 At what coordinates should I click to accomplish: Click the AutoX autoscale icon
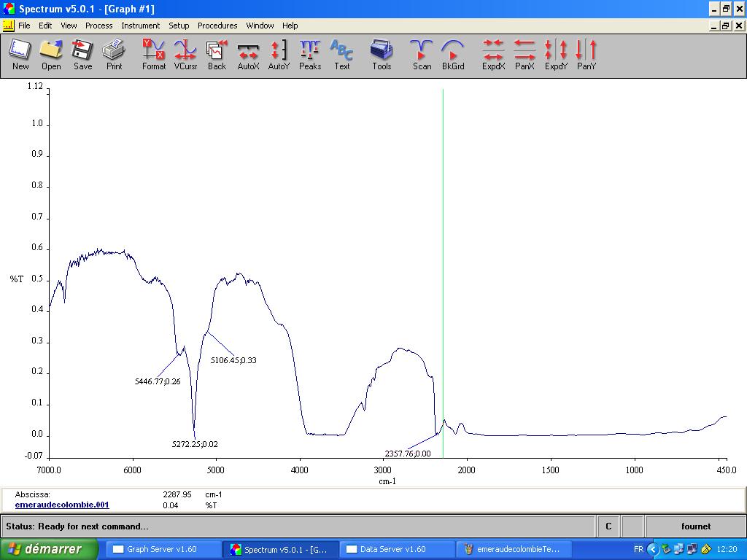coord(248,55)
